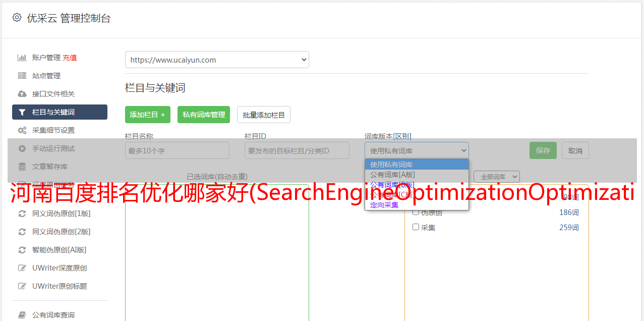Click the bar chart icon for 账户管理

pyautogui.click(x=22, y=58)
